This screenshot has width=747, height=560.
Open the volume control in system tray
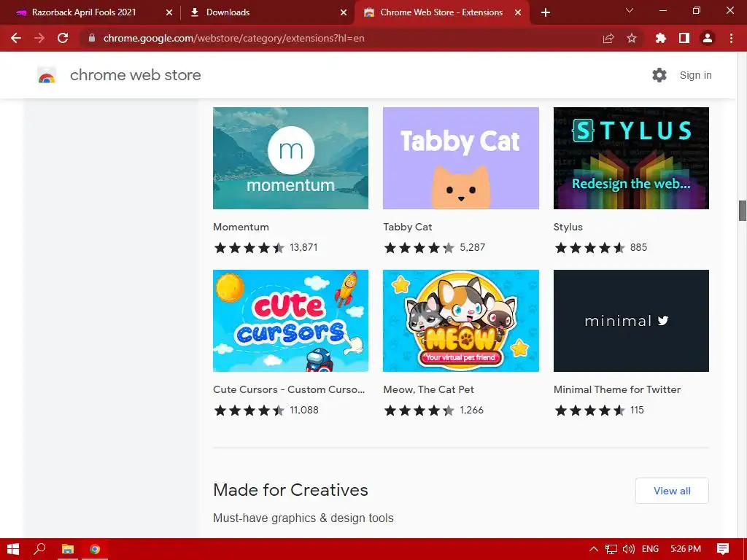[629, 549]
